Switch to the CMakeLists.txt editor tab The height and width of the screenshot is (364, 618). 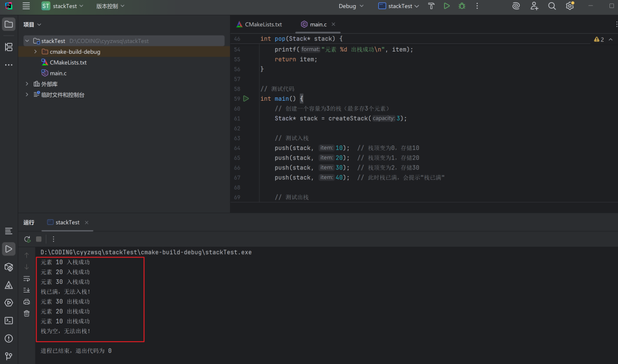click(x=259, y=25)
